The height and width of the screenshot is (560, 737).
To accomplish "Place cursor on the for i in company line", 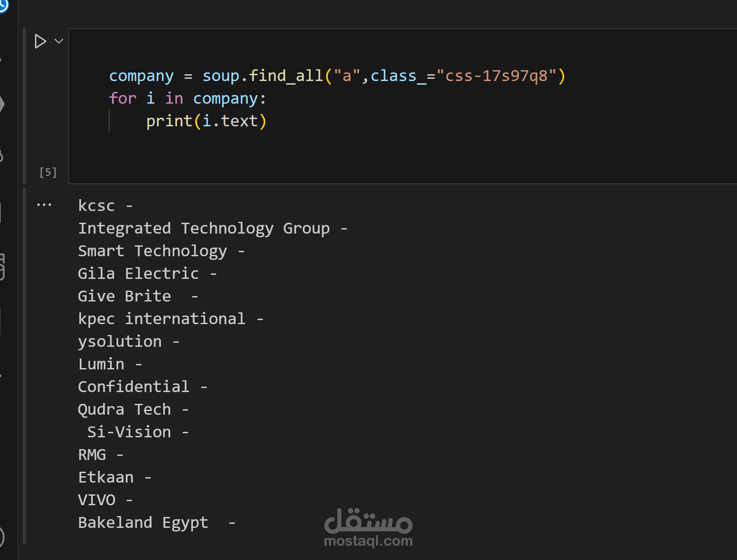I will point(188,99).
